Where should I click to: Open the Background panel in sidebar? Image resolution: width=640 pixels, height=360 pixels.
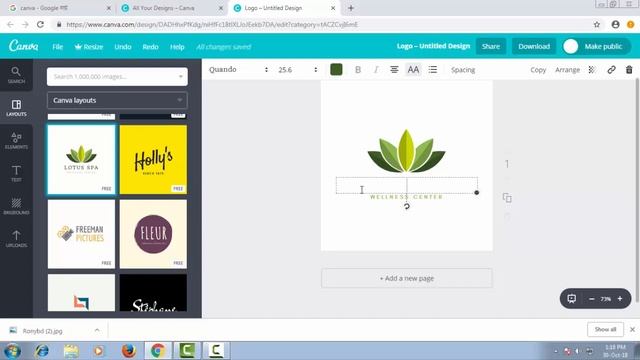click(16, 206)
